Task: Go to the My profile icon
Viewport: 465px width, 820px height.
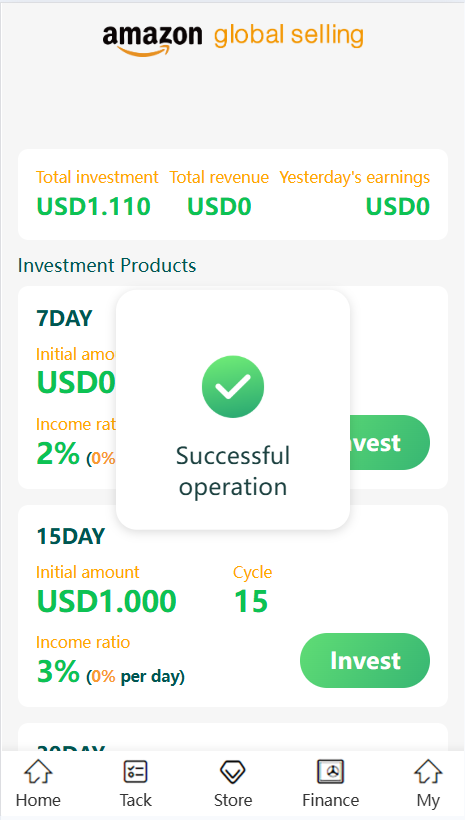Action: [428, 771]
